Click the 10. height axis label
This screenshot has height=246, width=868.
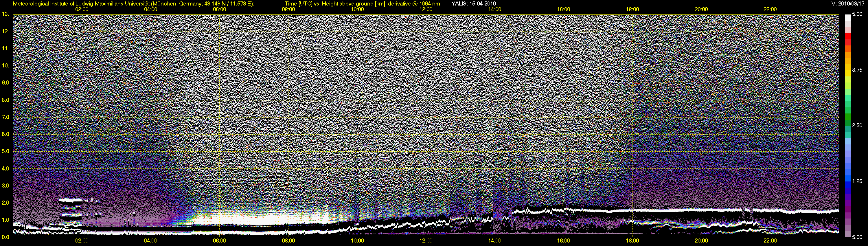click(5, 65)
